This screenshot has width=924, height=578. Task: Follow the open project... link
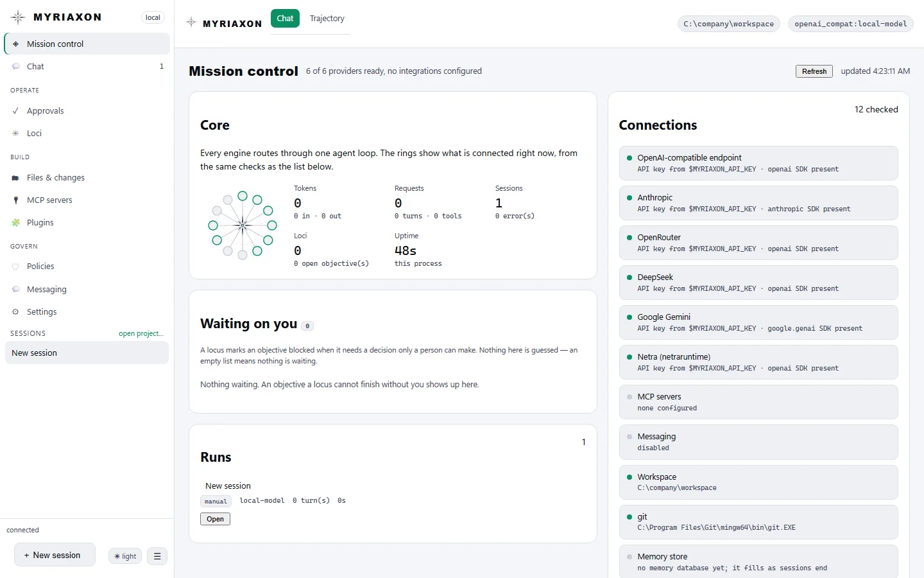click(x=141, y=333)
